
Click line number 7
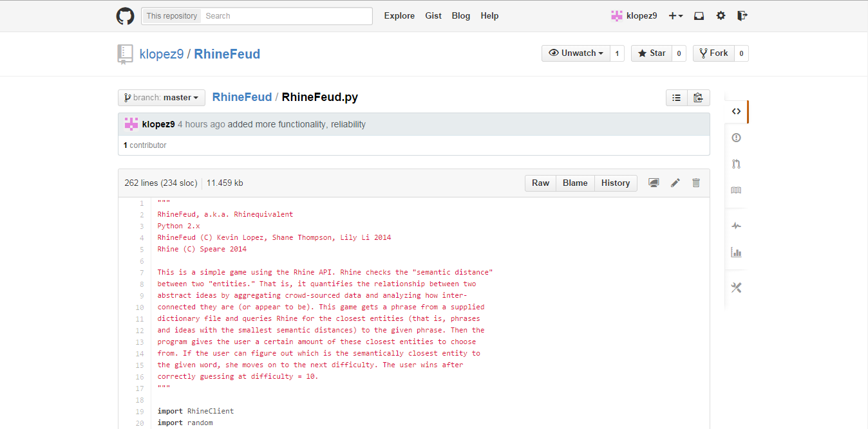pos(142,273)
